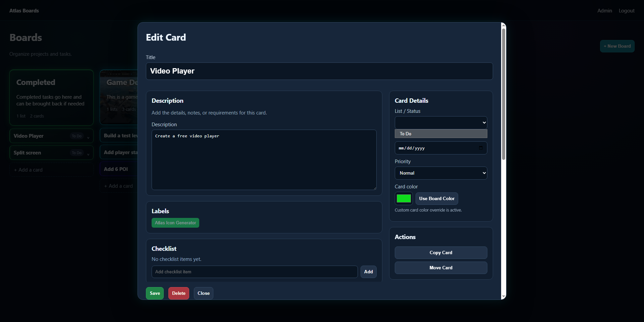Delete this card

(178, 293)
